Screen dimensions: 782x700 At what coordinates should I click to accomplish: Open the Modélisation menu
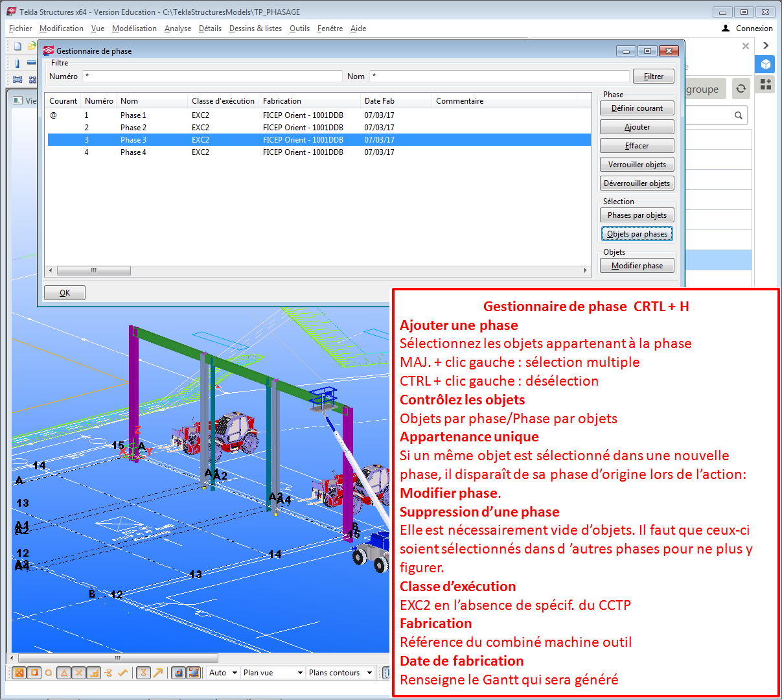tap(134, 29)
